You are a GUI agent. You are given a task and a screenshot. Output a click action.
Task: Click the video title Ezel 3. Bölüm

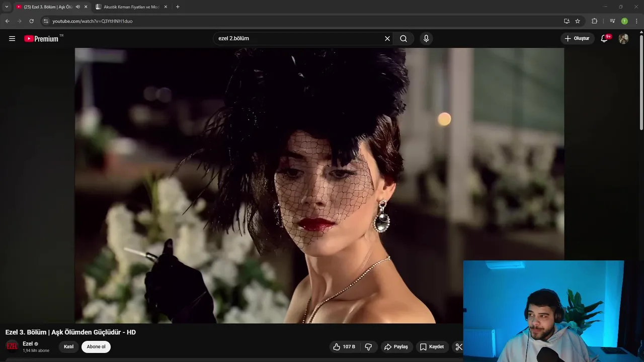[x=70, y=332]
